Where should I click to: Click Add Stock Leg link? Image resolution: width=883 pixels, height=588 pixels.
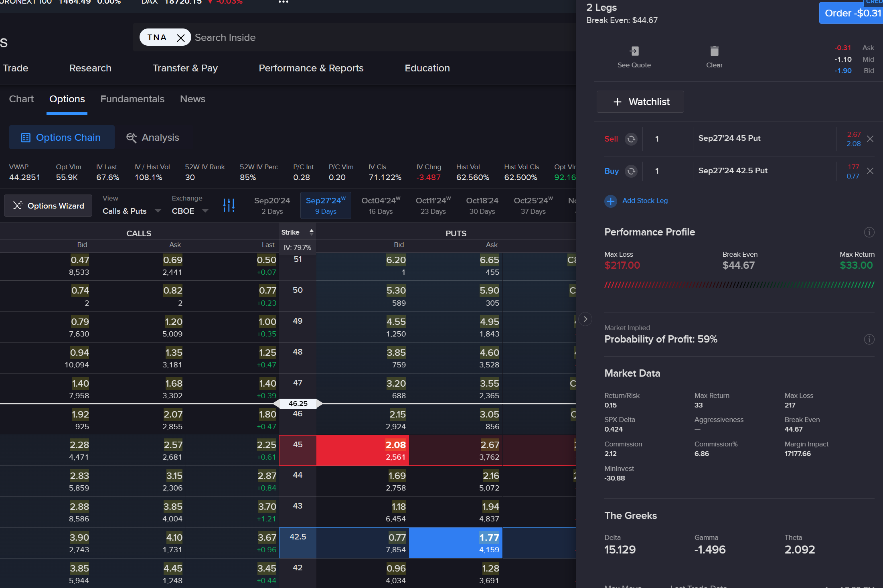point(645,201)
